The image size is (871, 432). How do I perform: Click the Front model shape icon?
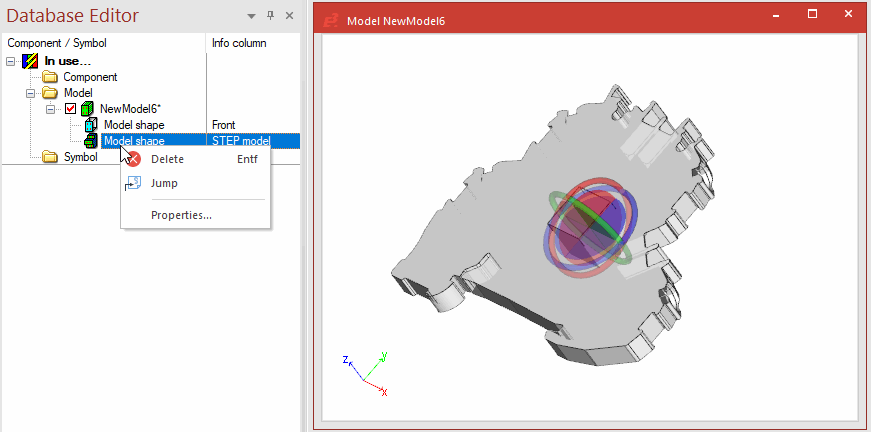91,125
